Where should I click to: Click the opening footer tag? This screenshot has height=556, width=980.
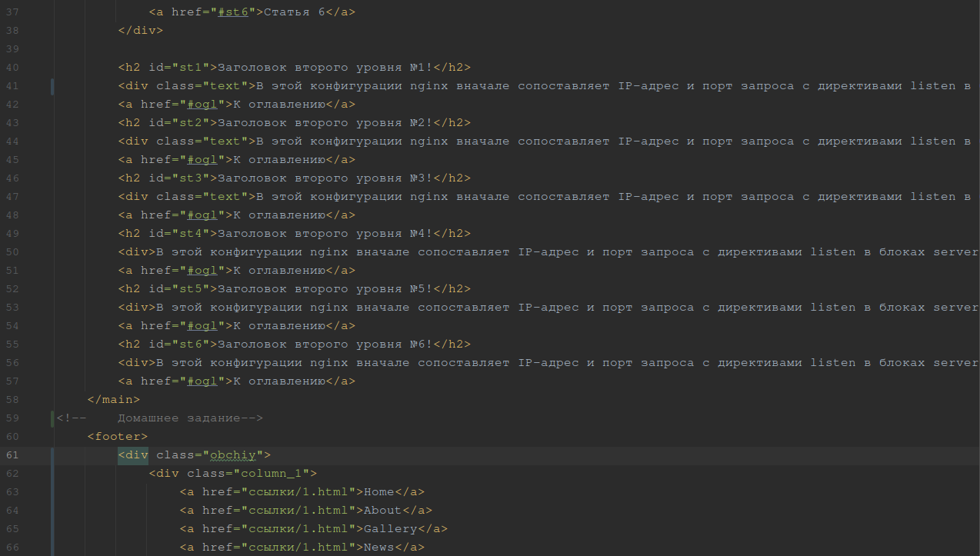[117, 437]
